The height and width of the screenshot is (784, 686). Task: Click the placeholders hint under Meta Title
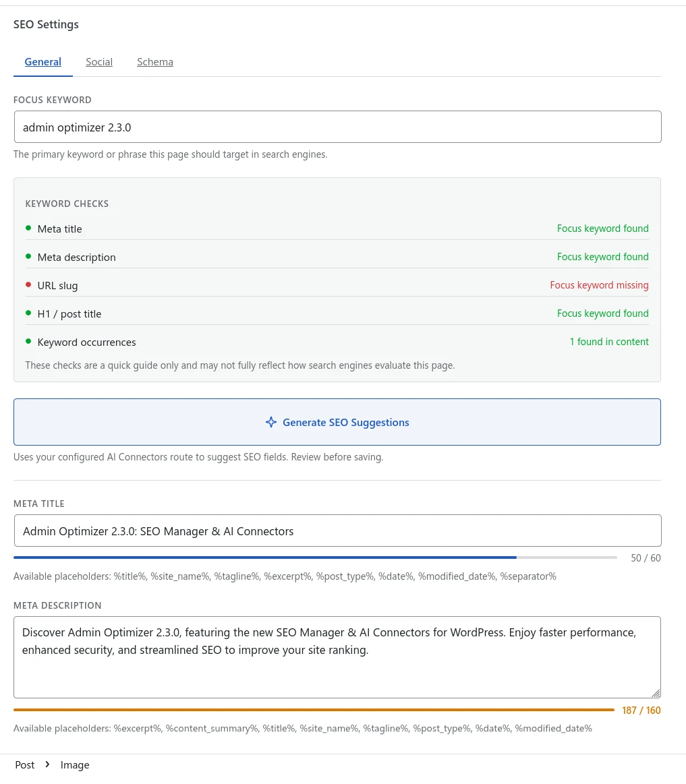(x=285, y=576)
